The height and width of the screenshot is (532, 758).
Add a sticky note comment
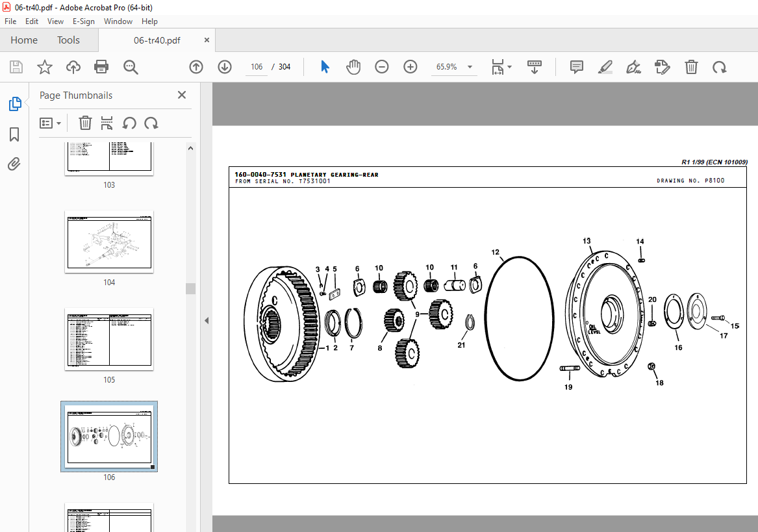click(x=576, y=67)
